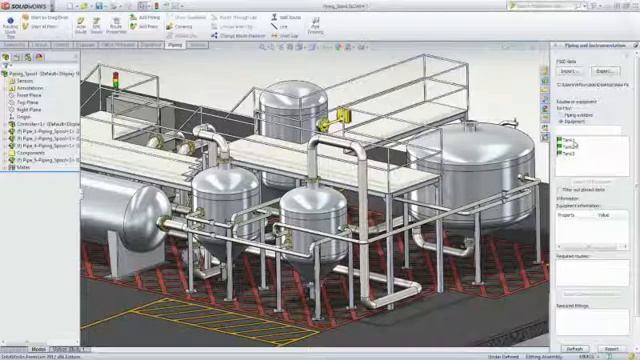Click the search commands input field

point(545,6)
